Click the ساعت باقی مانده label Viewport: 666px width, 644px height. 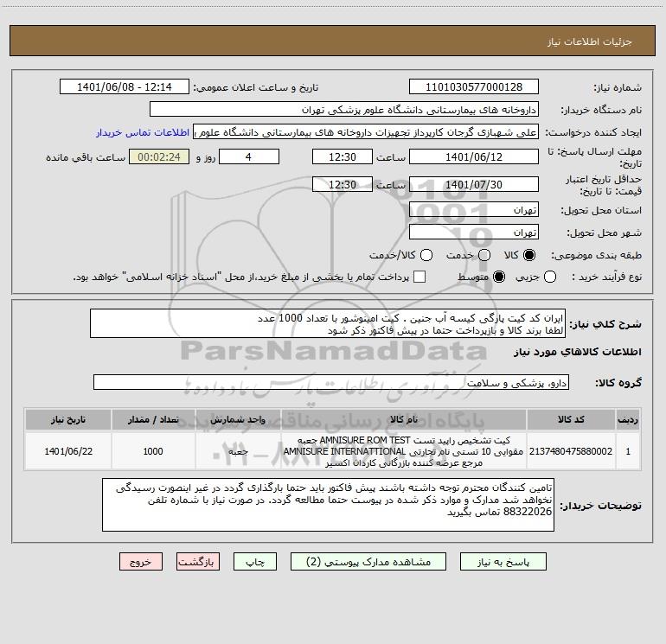pyautogui.click(x=86, y=157)
